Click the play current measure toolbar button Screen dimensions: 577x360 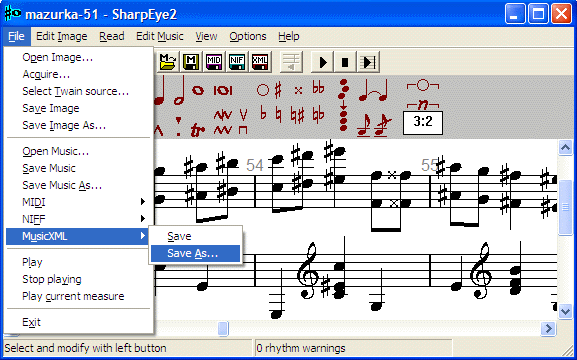click(x=368, y=62)
